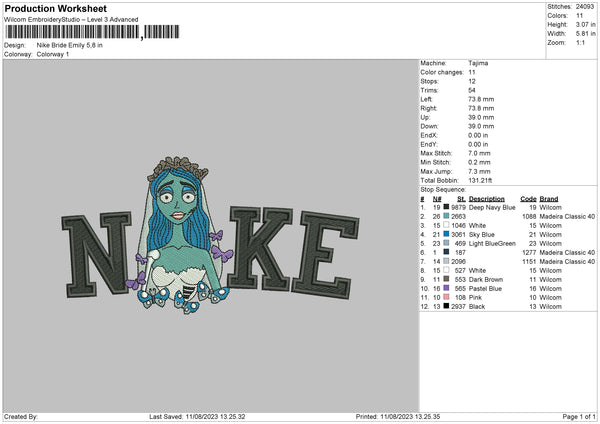Image resolution: width=600 pixels, height=424 pixels.
Task: Click the Stitches value "24093"
Action: [x=585, y=7]
